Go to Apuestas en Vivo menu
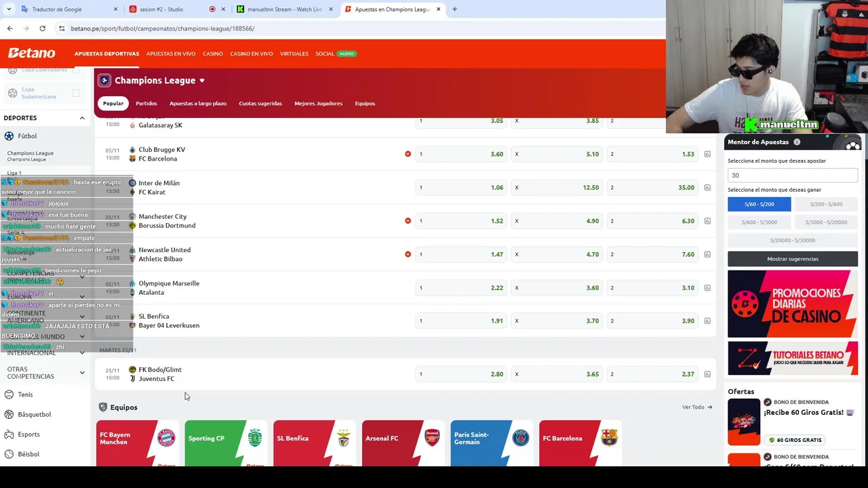This screenshot has width=868, height=488. 171,54
